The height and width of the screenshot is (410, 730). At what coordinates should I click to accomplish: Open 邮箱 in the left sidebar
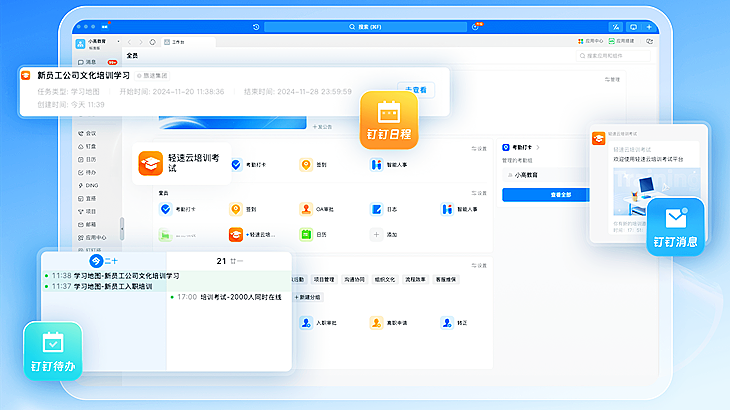pos(87,225)
